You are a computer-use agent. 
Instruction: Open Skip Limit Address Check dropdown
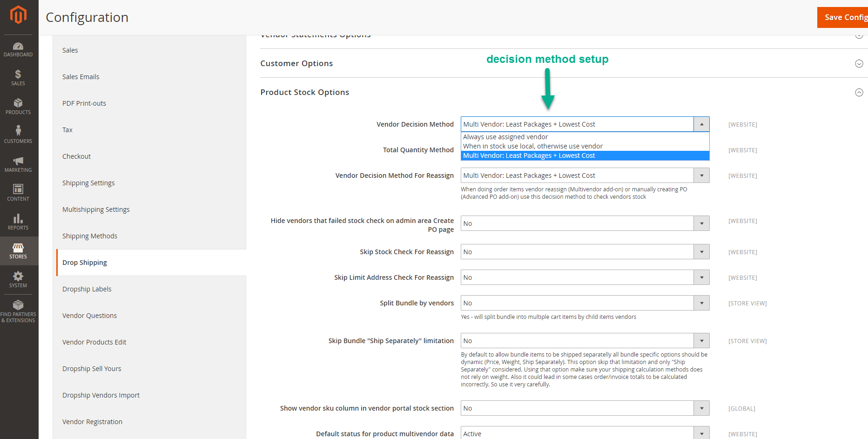(x=585, y=277)
